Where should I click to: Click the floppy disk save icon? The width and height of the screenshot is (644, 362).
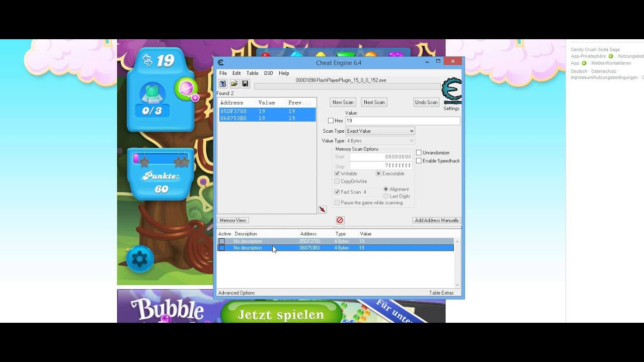click(x=245, y=83)
